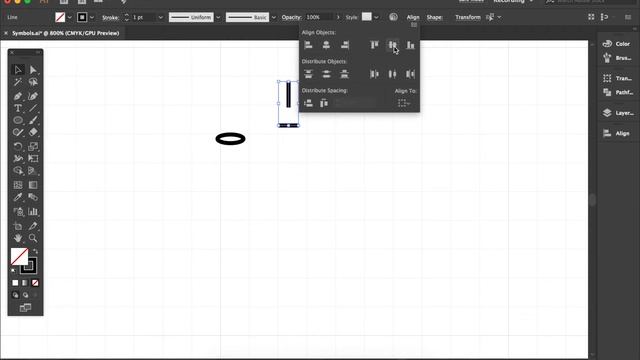Activate the Type tool

point(18,108)
